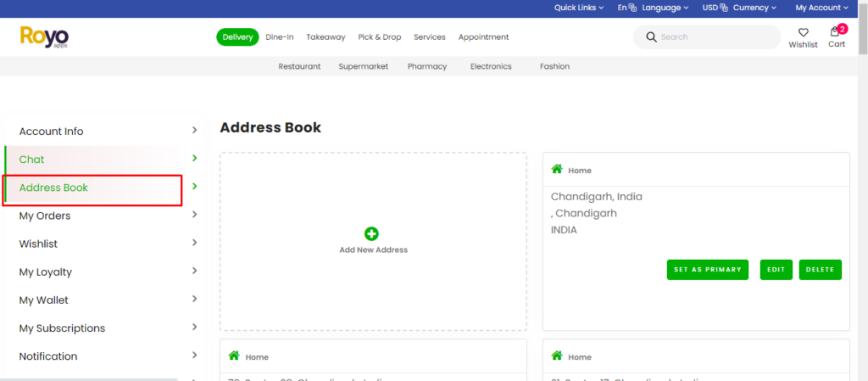Open the Wishlist heart icon

(803, 32)
